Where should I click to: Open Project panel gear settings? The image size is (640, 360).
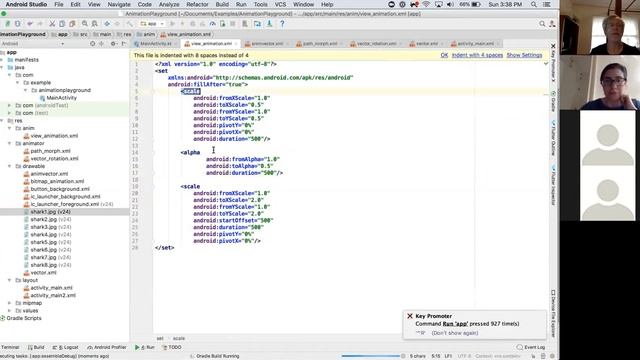click(x=113, y=44)
